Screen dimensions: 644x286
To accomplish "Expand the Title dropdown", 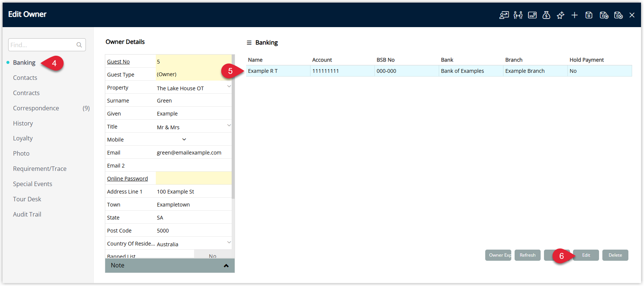I will 229,126.
